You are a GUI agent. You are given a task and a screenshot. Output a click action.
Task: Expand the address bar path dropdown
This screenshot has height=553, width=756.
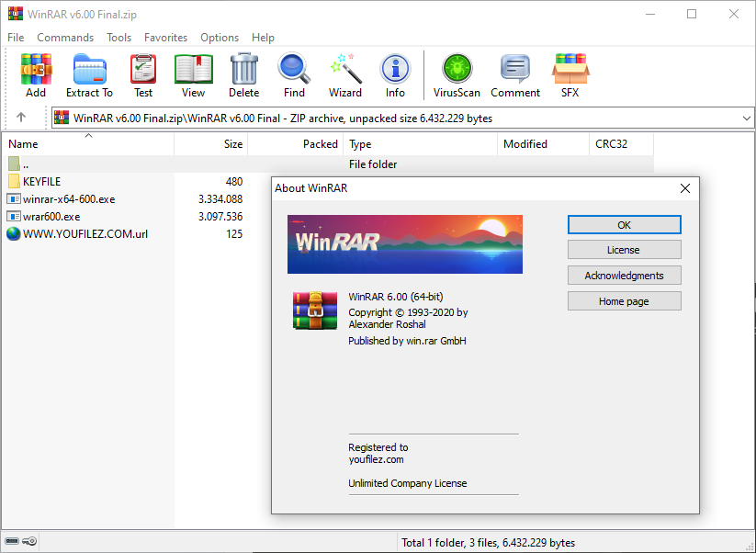(x=747, y=118)
